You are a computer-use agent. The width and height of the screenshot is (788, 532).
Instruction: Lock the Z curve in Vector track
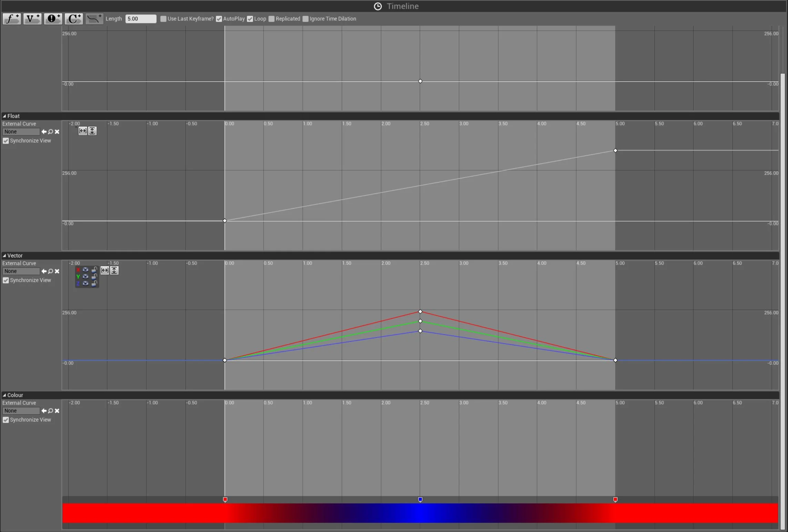point(94,284)
